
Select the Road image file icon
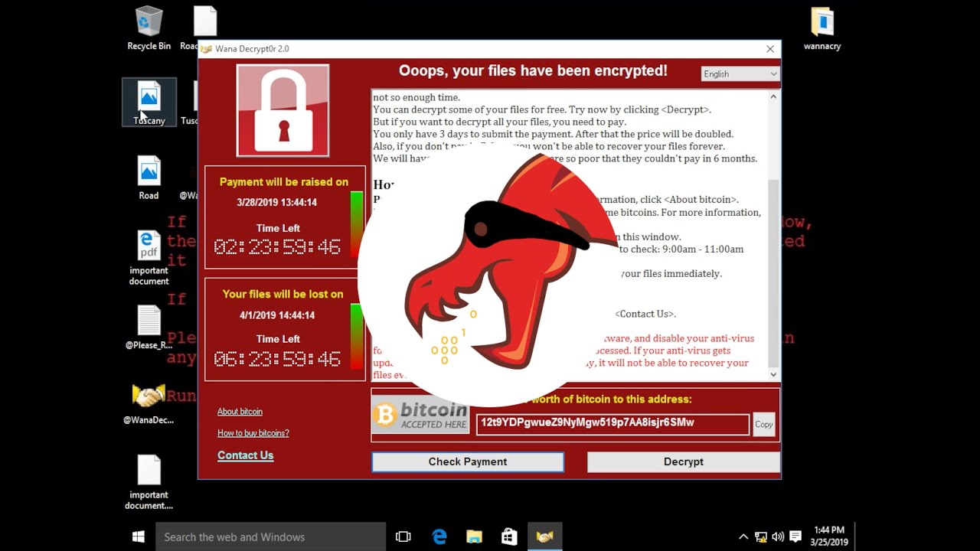click(x=149, y=178)
